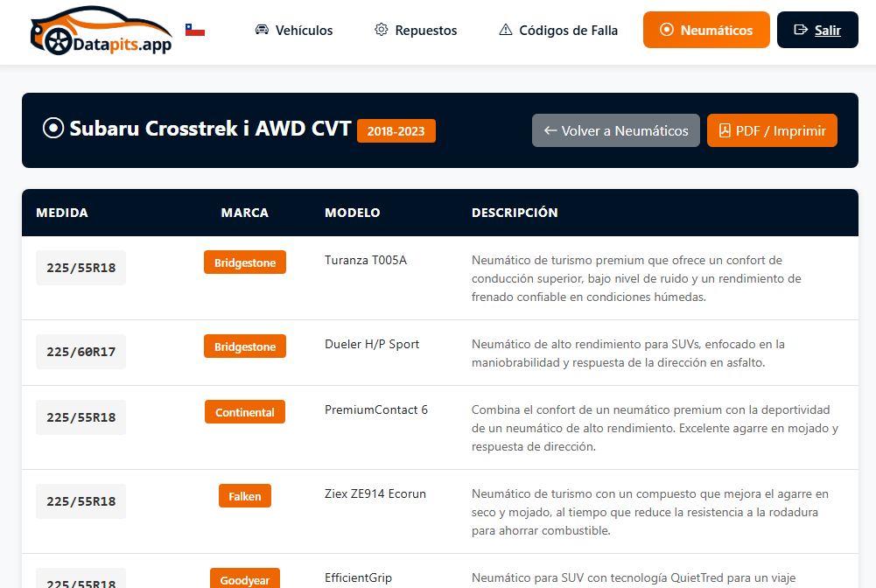Click the Goodyear brand badge
The width and height of the screenshot is (876, 588).
pos(245,578)
